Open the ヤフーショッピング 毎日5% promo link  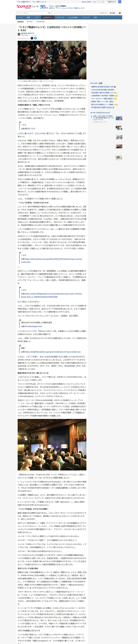pyautogui.click(x=71, y=8)
